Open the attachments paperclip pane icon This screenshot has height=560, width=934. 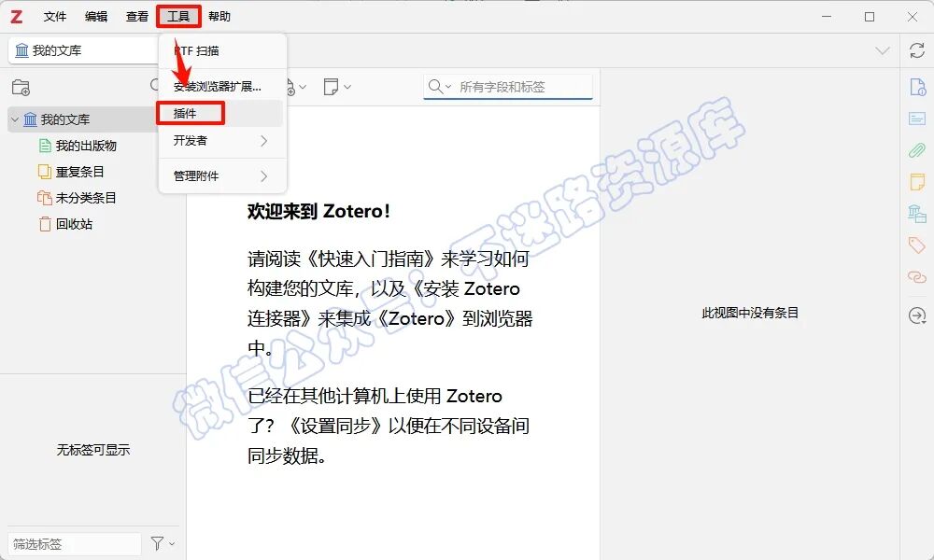tap(917, 150)
